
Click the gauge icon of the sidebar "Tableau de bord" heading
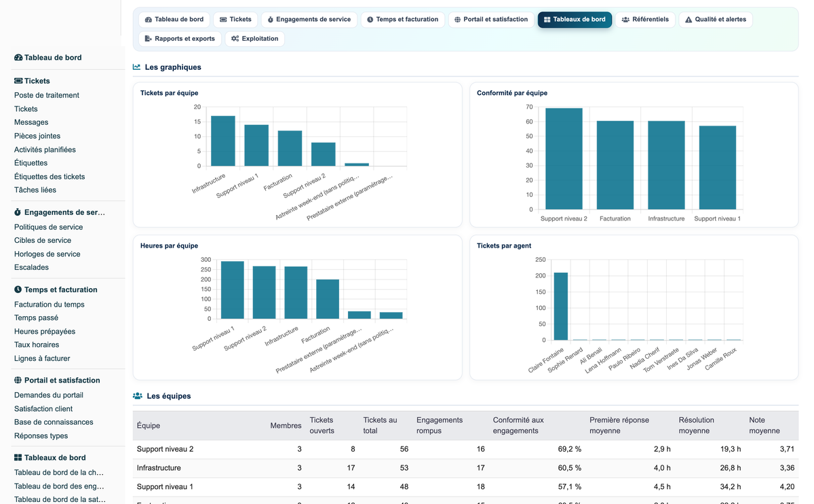(x=18, y=58)
